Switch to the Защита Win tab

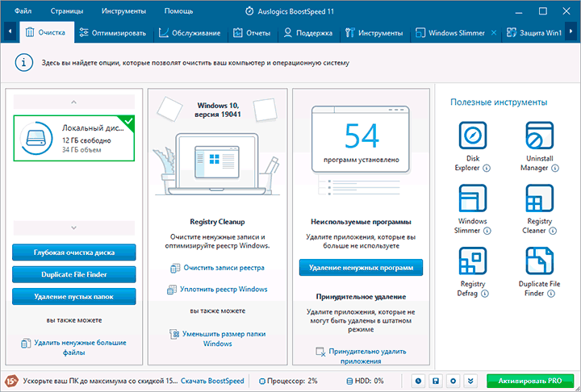534,33
